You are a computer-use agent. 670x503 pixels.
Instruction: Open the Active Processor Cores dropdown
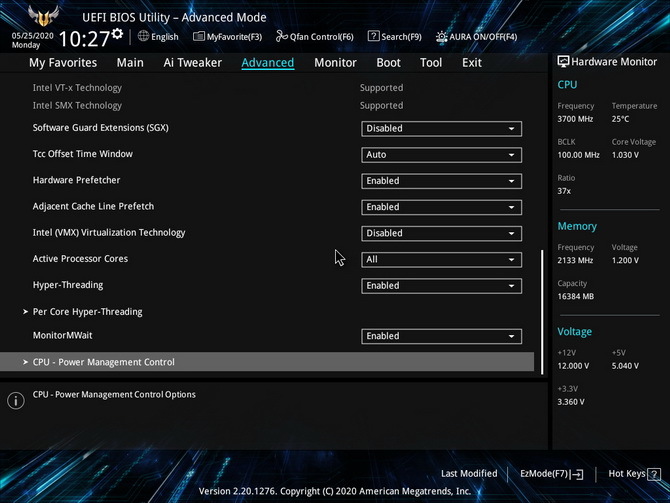tap(441, 259)
